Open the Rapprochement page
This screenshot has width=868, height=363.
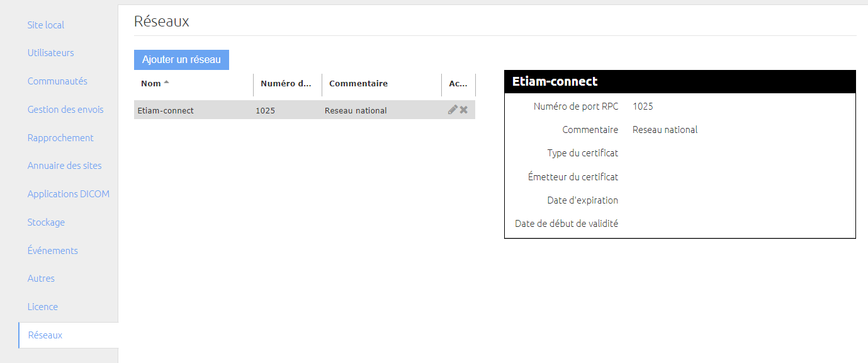click(60, 138)
